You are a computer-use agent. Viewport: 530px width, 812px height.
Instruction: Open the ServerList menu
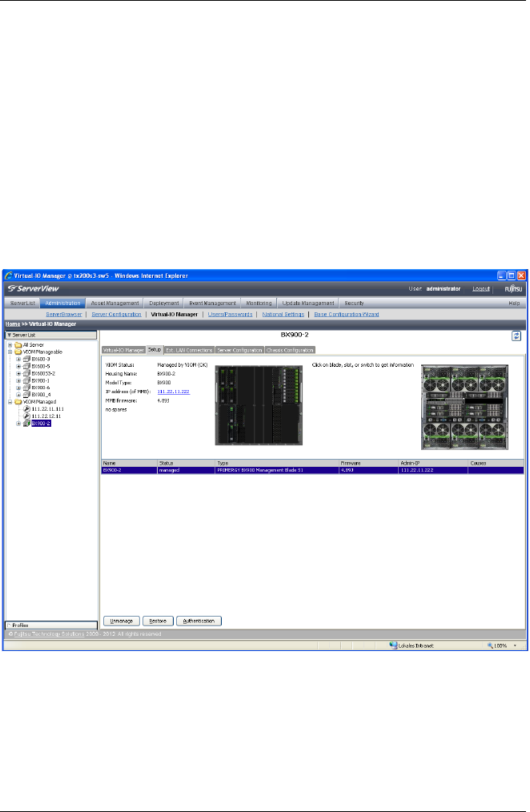tap(22, 303)
